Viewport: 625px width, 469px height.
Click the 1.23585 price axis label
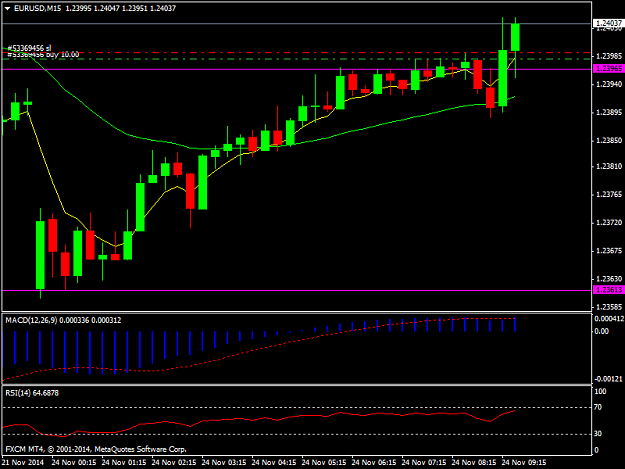(609, 307)
